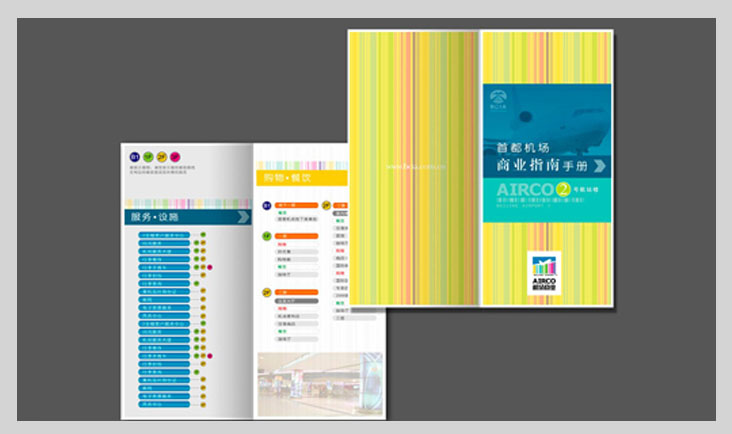Click the first blue service item bar

(x=164, y=237)
